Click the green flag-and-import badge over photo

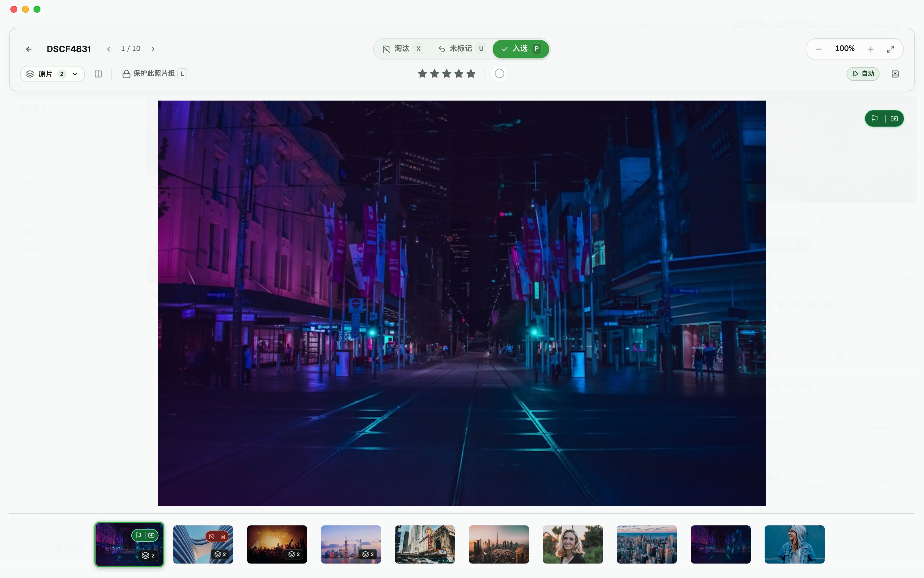(x=884, y=118)
